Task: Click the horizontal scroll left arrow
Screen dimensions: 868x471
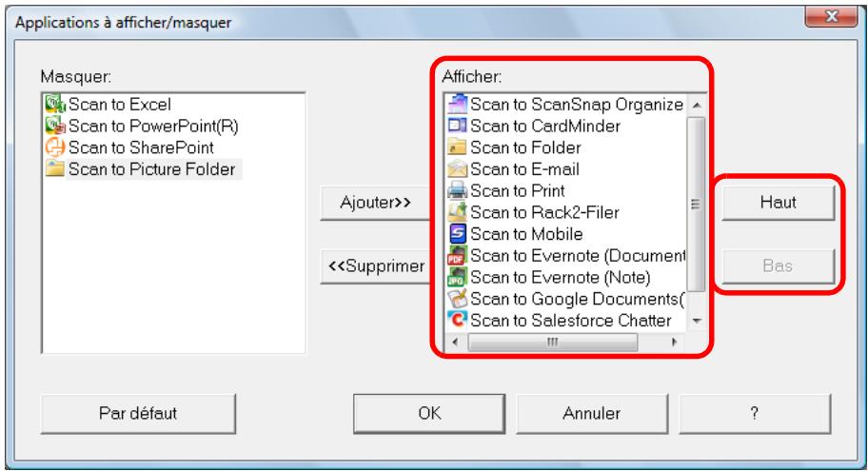Action: point(455,342)
